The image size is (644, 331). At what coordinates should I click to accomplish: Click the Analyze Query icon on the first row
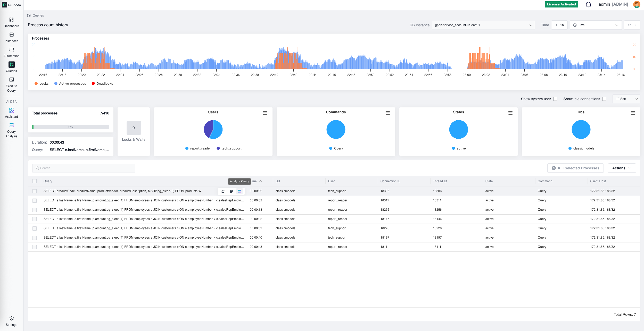[x=240, y=191]
